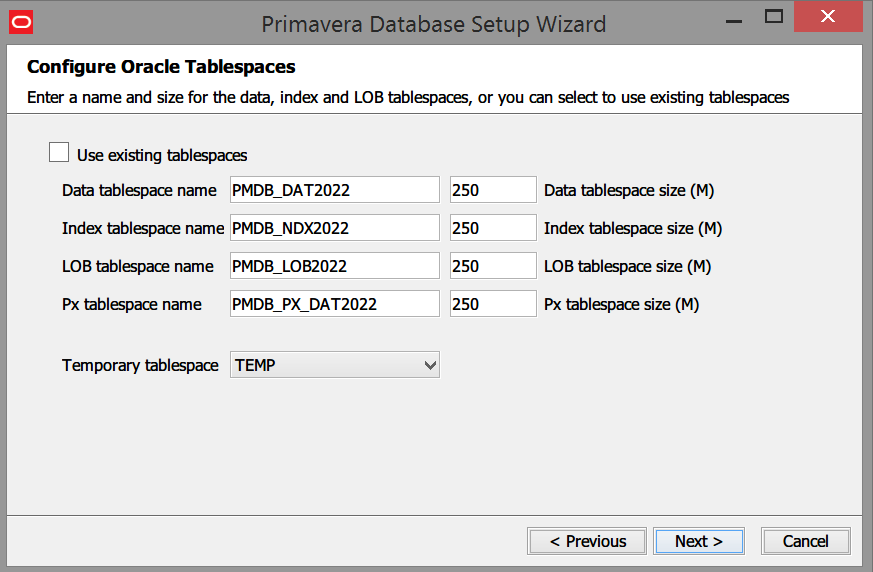Screen dimensions: 873x572
Task: Click the Px tablespace size field
Action: tap(493, 304)
